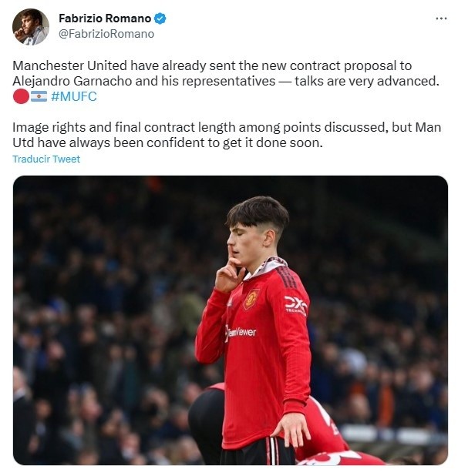Image resolution: width=458 pixels, height=476 pixels.
Task: Click the Fabrizio Romano display name
Action: 105,18
